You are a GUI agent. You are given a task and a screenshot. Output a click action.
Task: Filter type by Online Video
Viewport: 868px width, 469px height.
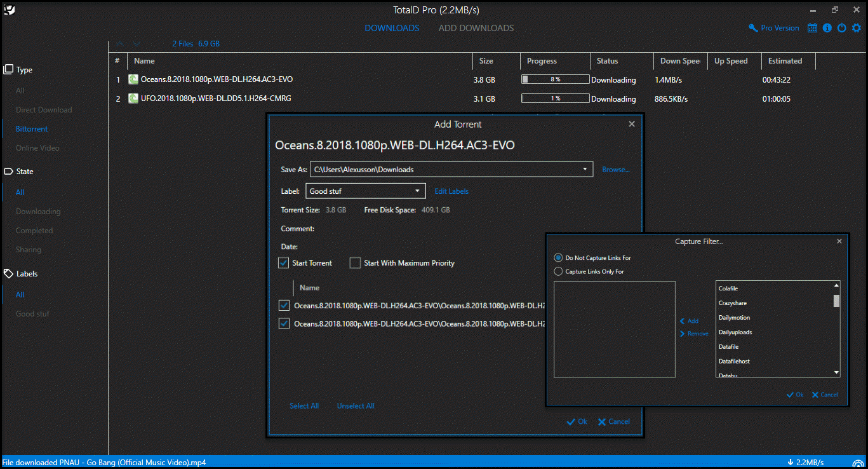[37, 148]
